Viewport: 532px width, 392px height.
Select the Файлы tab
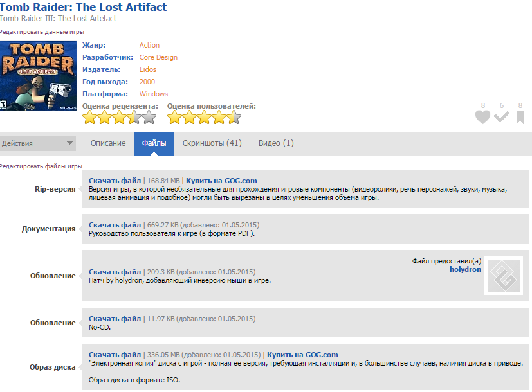154,143
